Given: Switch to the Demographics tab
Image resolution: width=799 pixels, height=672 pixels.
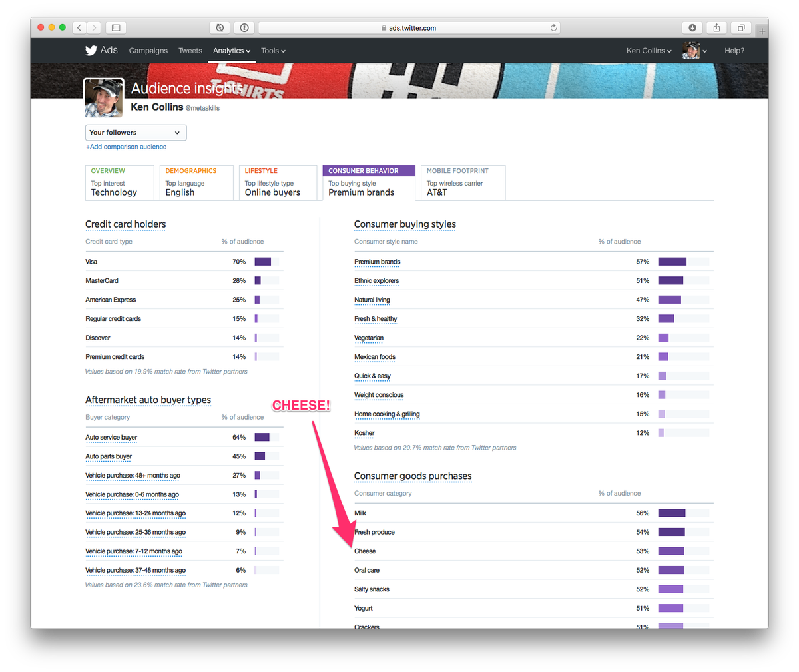Looking at the screenshot, I should (196, 182).
